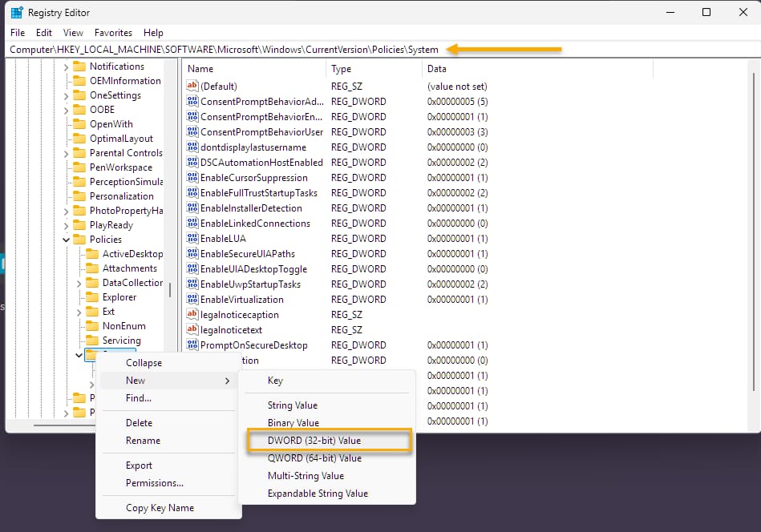Sort values by the Type column header
The height and width of the screenshot is (532, 761).
(374, 69)
